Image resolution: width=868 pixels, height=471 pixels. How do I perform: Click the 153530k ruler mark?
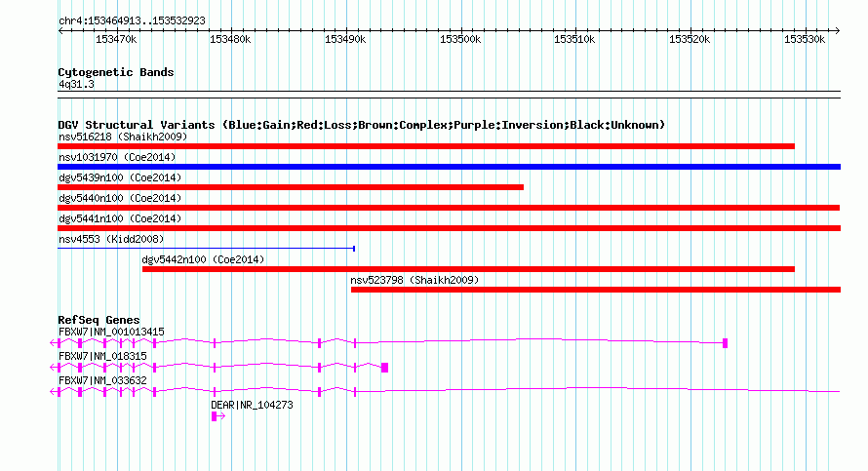pyautogui.click(x=805, y=39)
